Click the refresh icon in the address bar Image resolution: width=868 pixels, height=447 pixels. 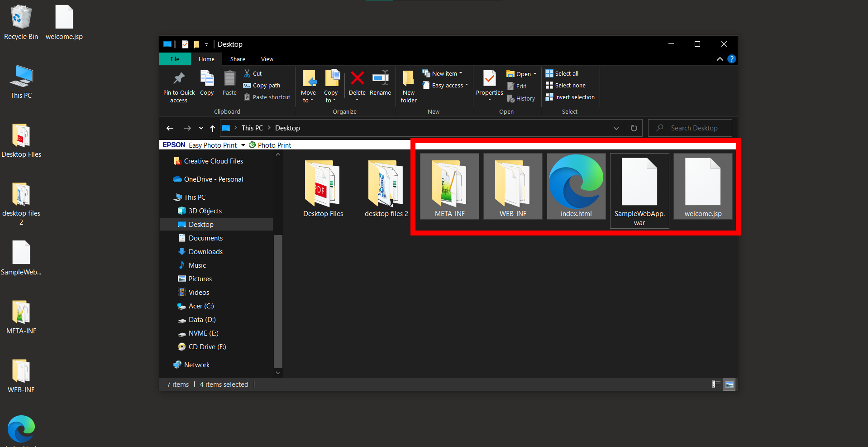coord(634,128)
